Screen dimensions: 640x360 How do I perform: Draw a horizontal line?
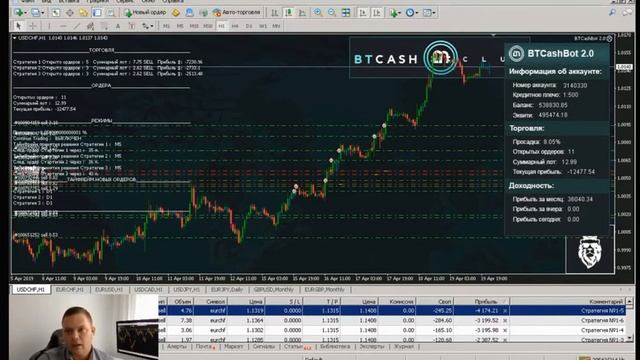(x=63, y=26)
